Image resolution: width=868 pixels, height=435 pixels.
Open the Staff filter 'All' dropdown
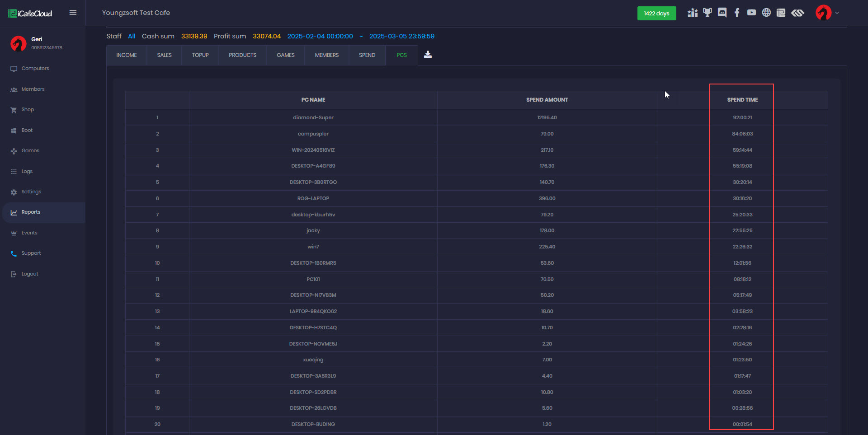132,36
